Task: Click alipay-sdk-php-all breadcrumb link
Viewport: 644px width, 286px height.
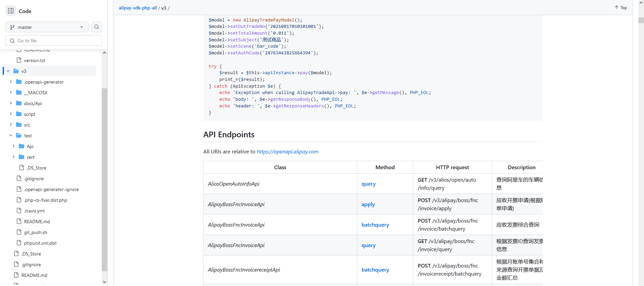Action: [x=138, y=8]
